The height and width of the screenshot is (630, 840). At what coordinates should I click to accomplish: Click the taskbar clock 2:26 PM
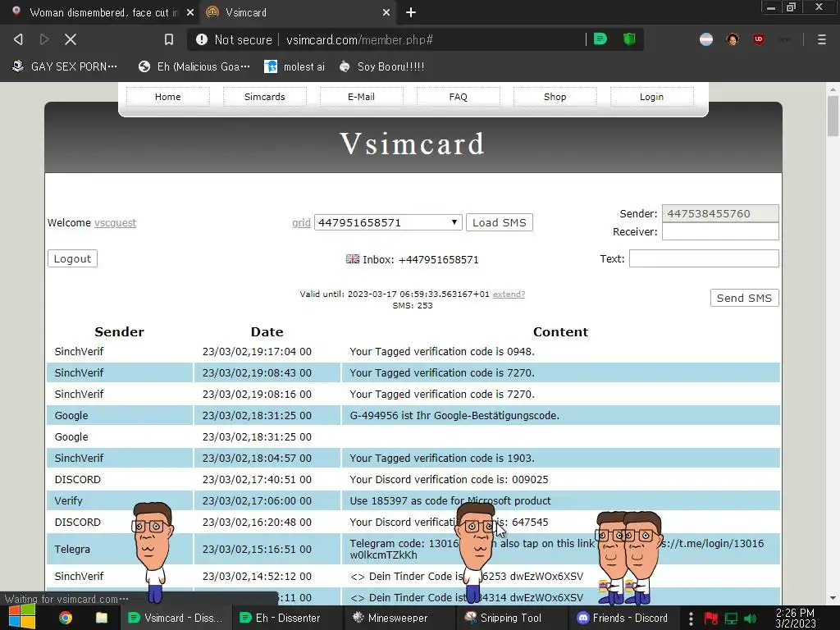tap(795, 618)
